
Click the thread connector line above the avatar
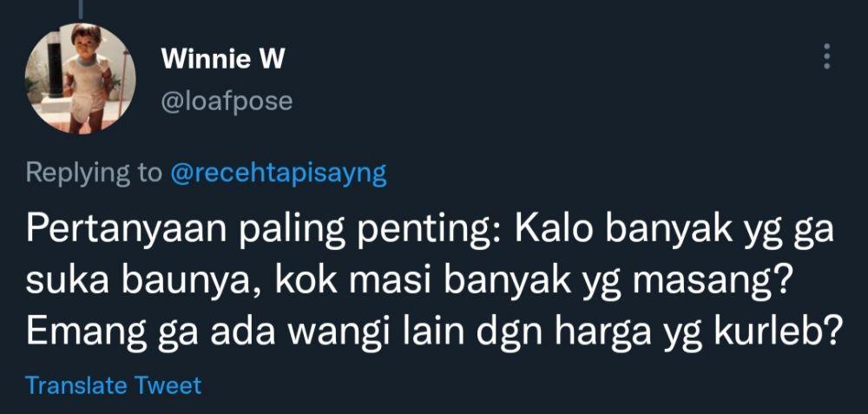81,9
